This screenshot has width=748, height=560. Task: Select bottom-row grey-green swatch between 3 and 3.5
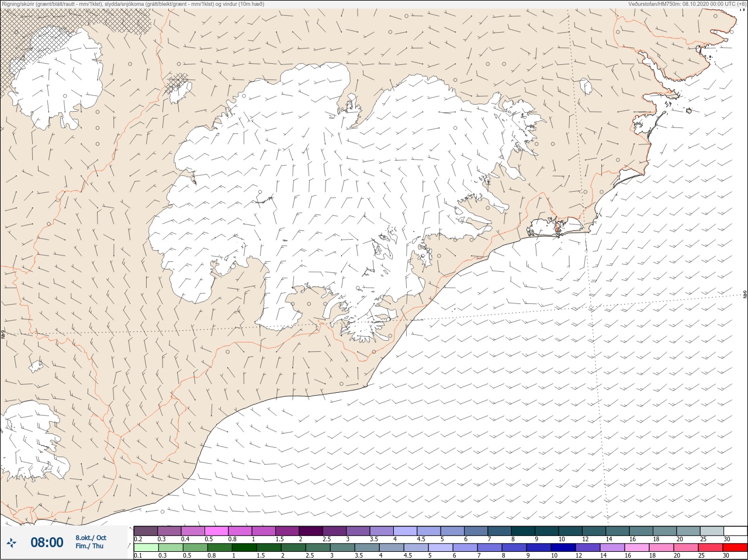coord(342,548)
